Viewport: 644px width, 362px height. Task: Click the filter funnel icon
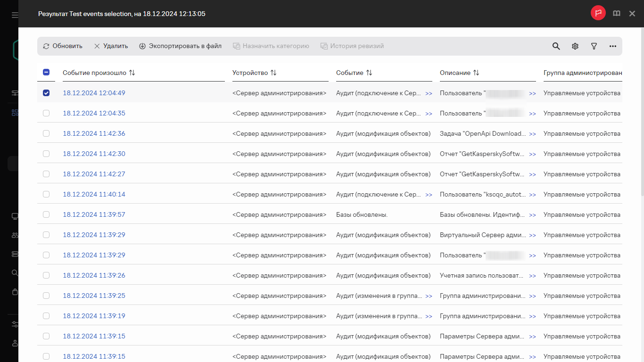tap(594, 46)
